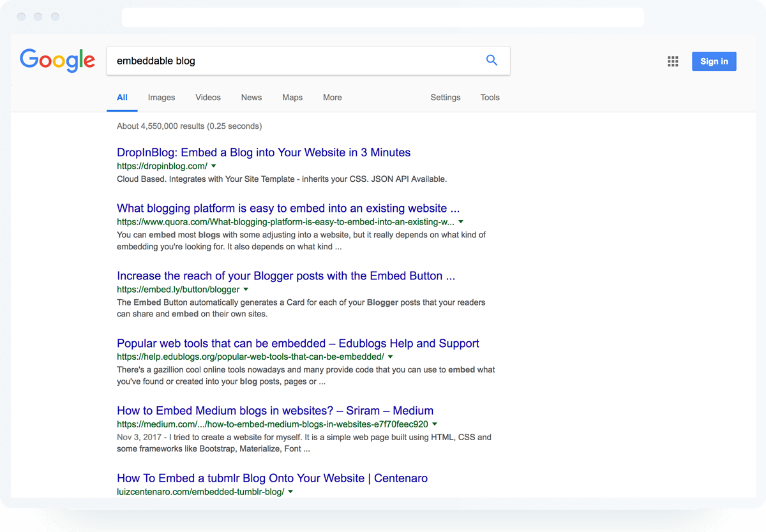Screen dimensions: 766x532
Task: Expand the dropdown arrow beside help.edublogs.org URL
Action: pos(390,357)
